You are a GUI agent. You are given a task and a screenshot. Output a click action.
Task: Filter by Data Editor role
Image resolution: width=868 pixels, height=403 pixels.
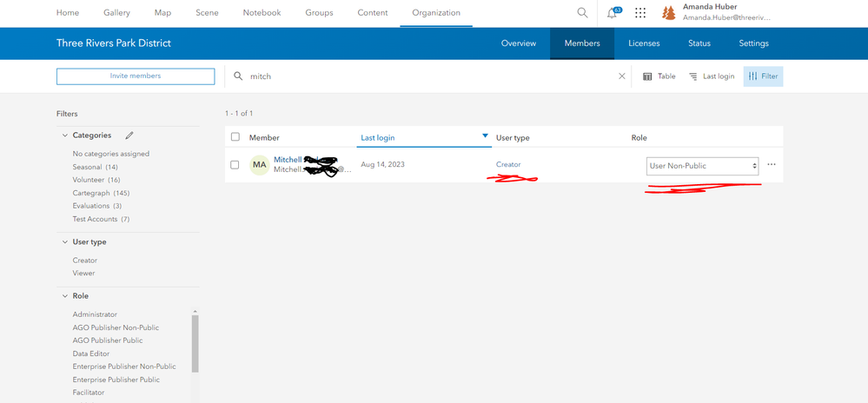(90, 353)
